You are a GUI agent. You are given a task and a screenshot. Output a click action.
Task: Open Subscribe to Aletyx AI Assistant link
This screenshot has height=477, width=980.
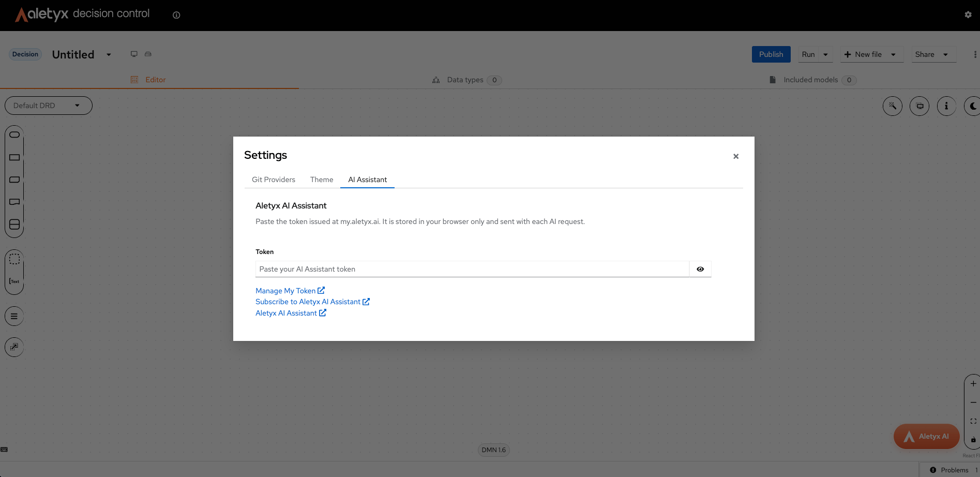point(312,302)
